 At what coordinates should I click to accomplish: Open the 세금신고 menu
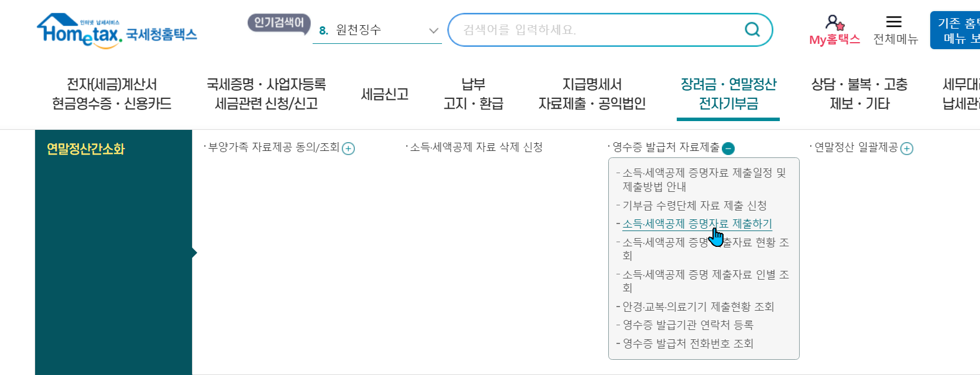tap(385, 94)
